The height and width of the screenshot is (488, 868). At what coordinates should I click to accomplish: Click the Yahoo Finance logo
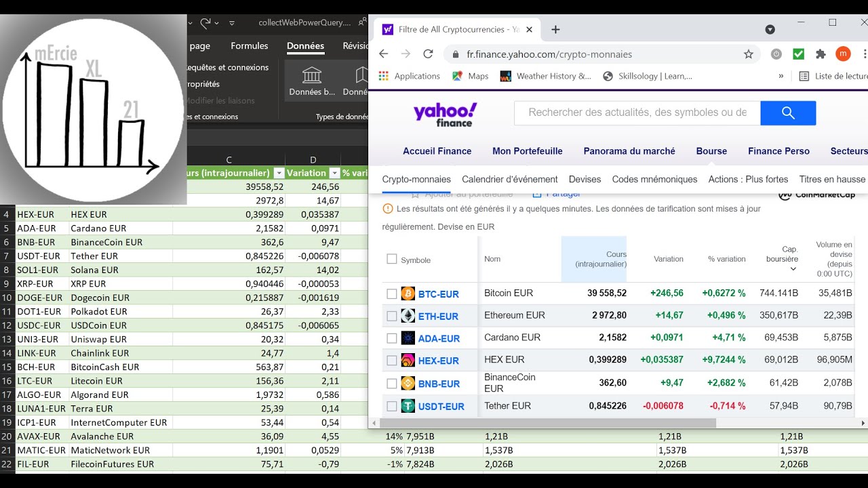(445, 115)
